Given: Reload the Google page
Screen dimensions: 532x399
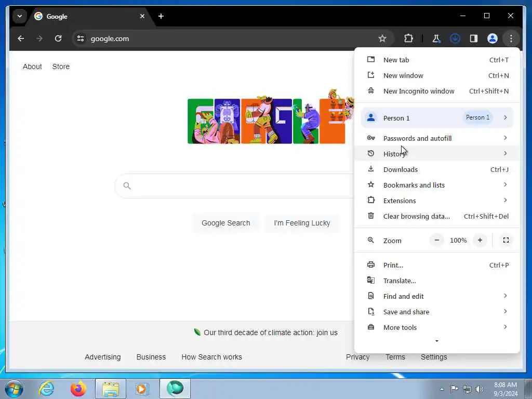Looking at the screenshot, I should pos(58,38).
